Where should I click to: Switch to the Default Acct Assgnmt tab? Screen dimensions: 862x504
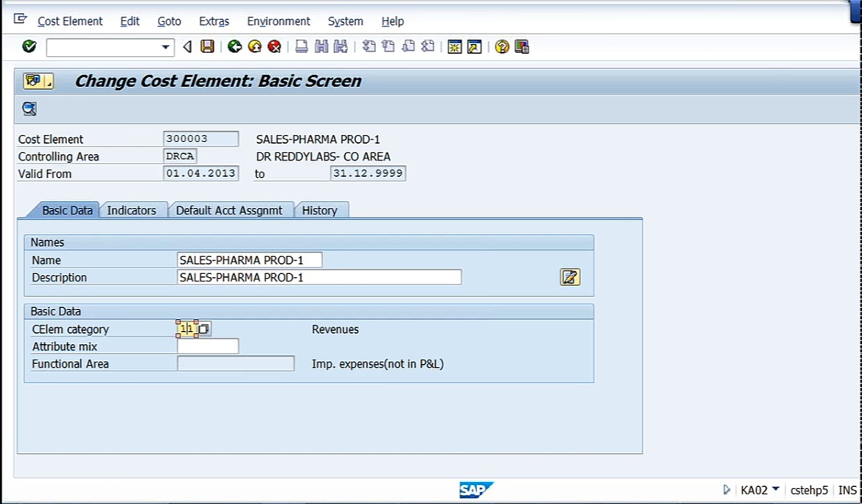[x=229, y=211]
